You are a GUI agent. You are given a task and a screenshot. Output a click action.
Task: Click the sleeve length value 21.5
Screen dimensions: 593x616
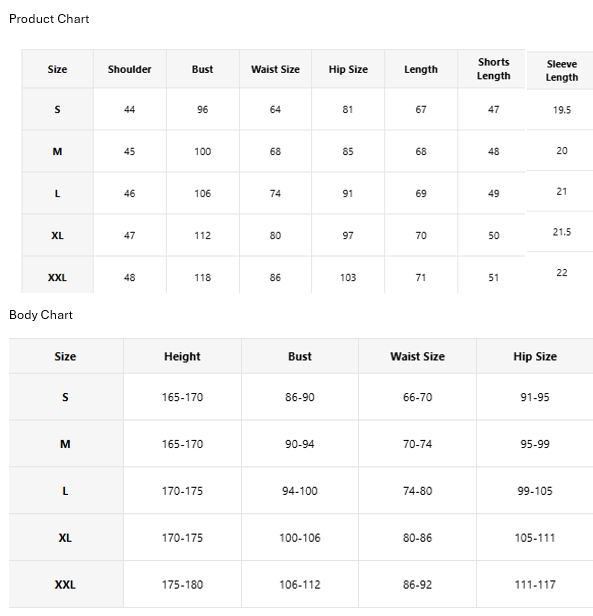562,232
